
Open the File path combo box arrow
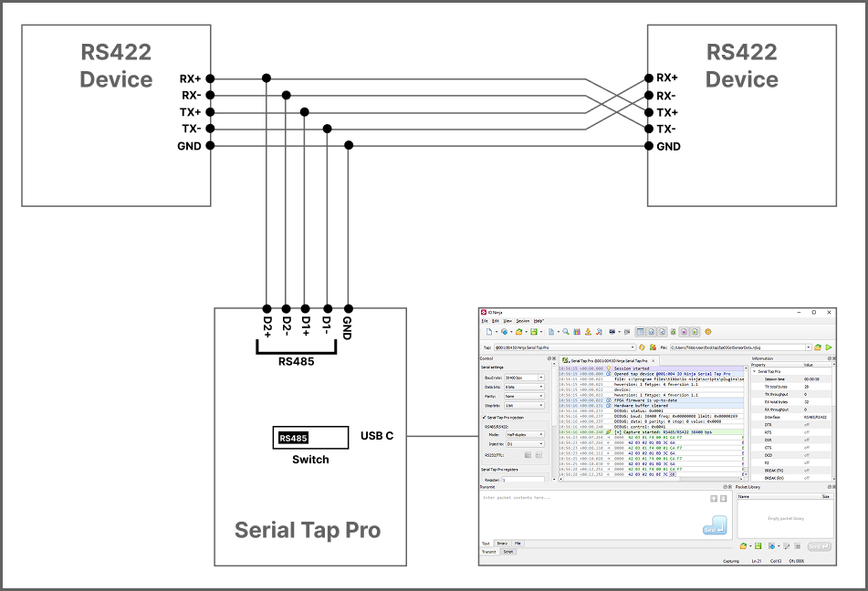click(x=808, y=347)
